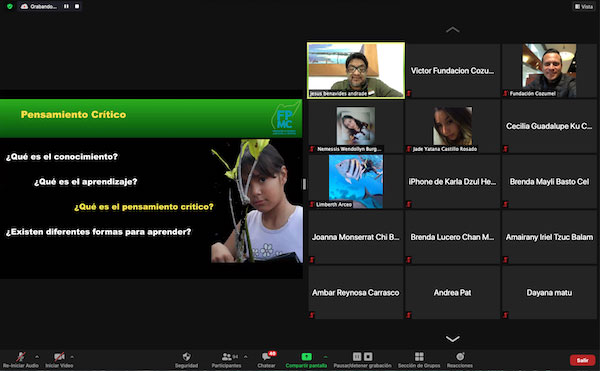The height and width of the screenshot is (371, 600).
Task: Click the girl photo on the slide
Action: click(x=257, y=201)
